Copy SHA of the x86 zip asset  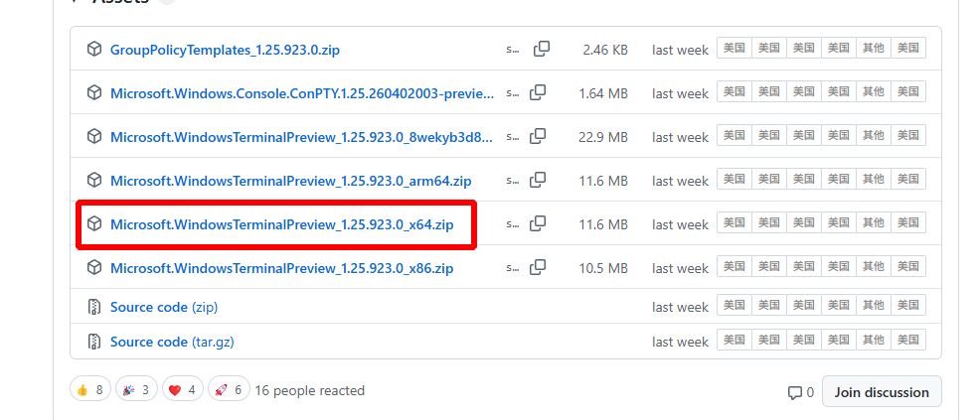point(538,267)
